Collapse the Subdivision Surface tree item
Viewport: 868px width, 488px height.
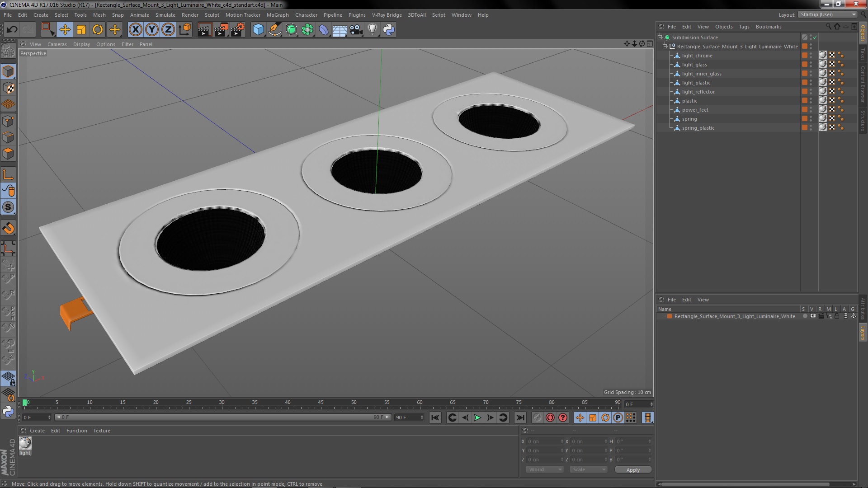pos(660,38)
